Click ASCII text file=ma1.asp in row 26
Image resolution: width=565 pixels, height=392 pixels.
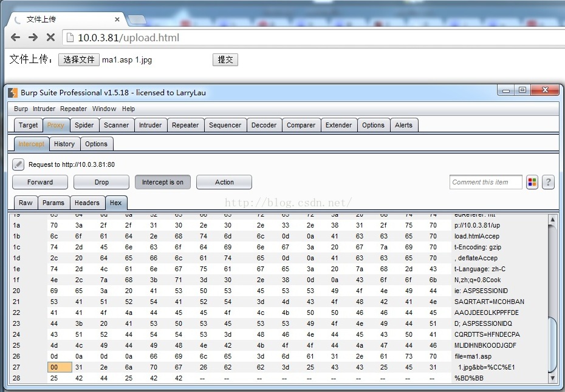[473, 356]
